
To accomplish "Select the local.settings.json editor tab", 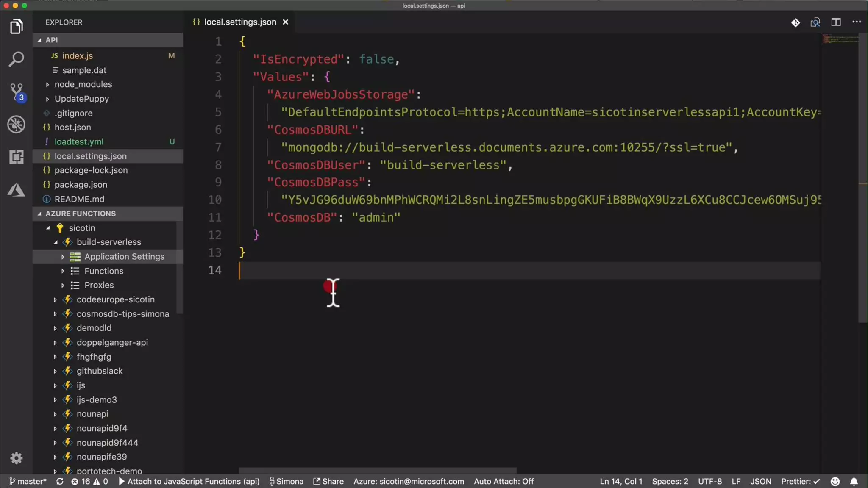I will tap(240, 22).
